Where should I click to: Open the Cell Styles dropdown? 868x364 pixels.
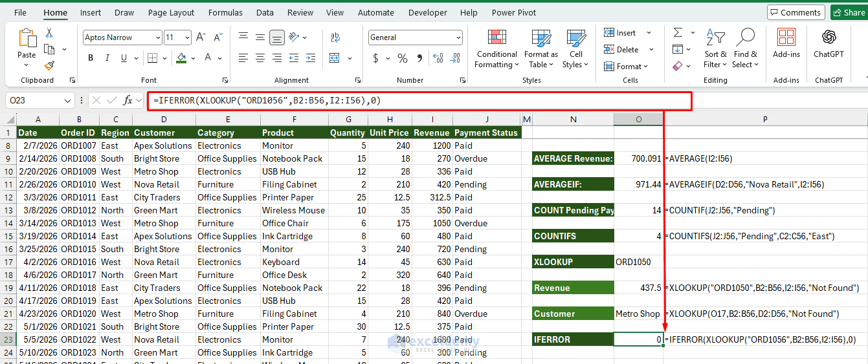click(575, 48)
